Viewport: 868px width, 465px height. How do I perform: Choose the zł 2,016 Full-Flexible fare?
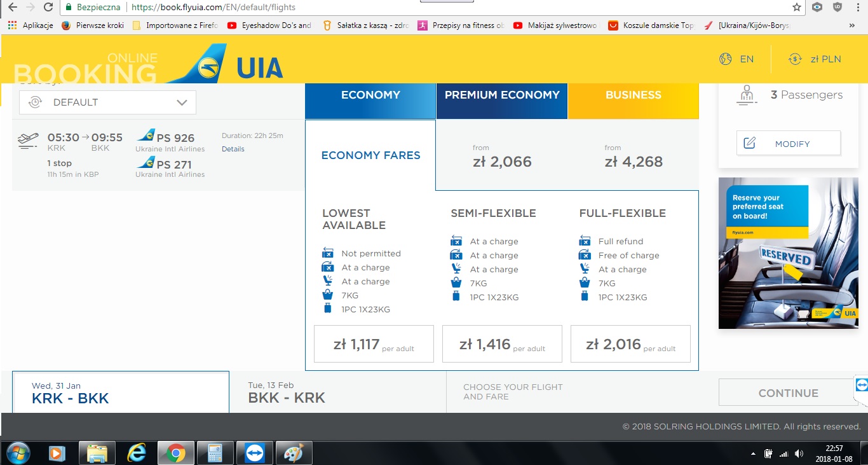(630, 344)
